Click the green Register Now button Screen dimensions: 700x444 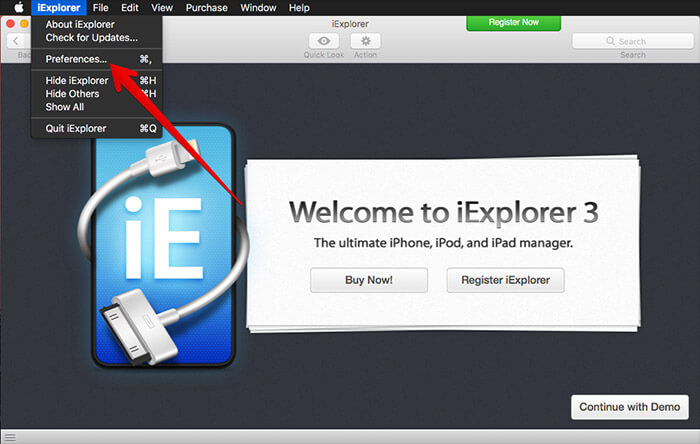513,23
